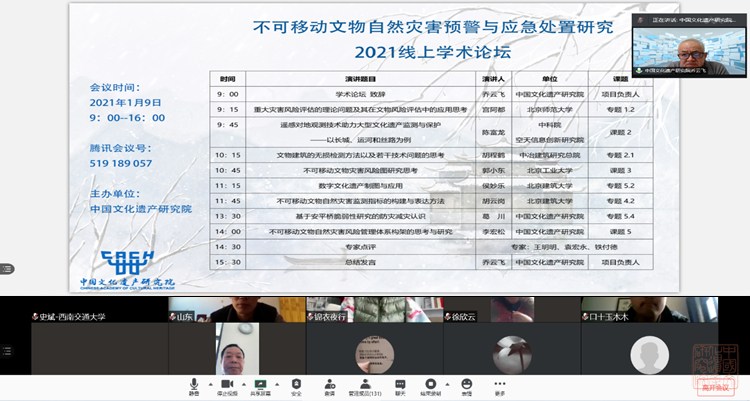This screenshot has width=750, height=401.
Task: Expand share screen options arrow
Action: pos(275,383)
